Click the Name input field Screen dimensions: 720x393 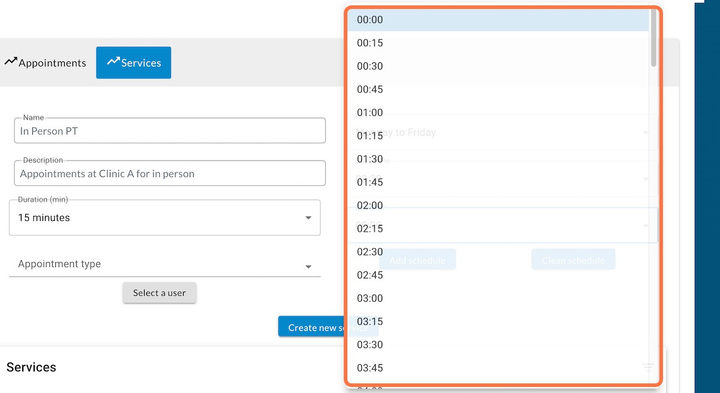170,131
